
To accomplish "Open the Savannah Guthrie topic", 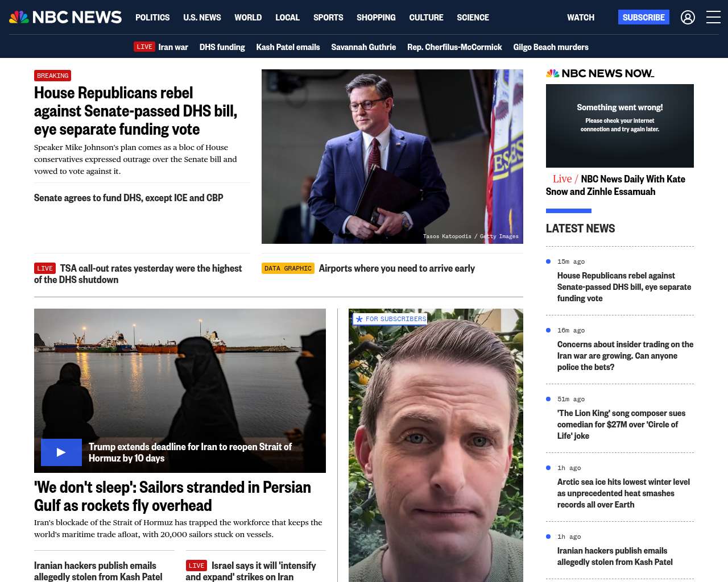I will pyautogui.click(x=363, y=47).
